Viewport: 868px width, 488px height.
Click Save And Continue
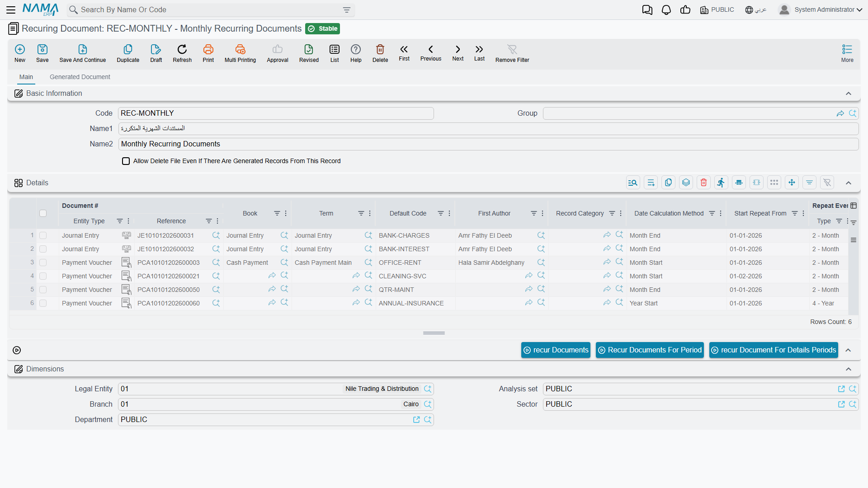click(83, 53)
